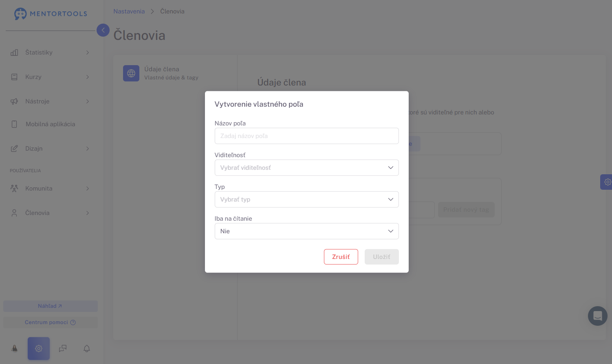The height and width of the screenshot is (364, 612).
Task: Open the gear tab on the right edge
Action: tap(606, 182)
